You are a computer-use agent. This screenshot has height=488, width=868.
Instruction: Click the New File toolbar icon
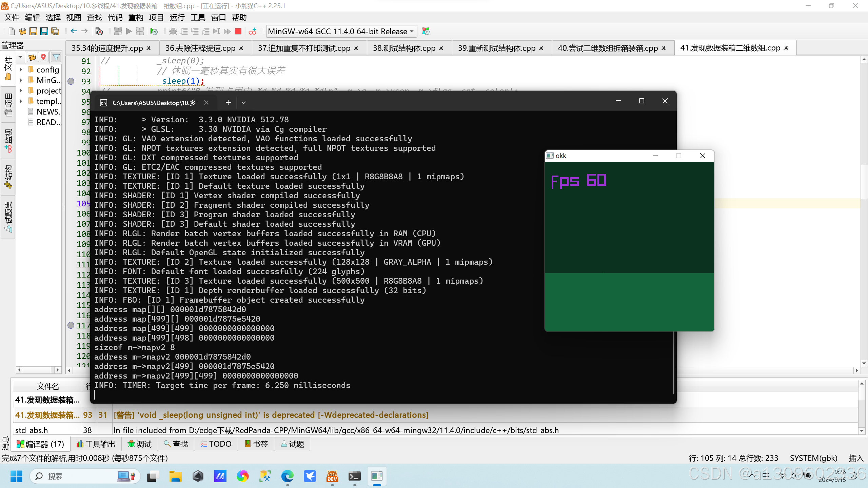[12, 32]
